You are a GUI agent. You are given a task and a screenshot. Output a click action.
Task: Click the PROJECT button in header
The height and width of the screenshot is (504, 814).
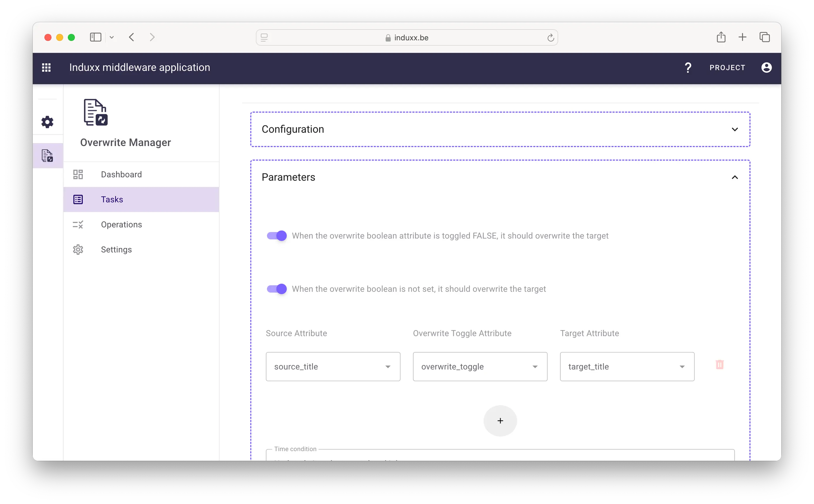727,68
